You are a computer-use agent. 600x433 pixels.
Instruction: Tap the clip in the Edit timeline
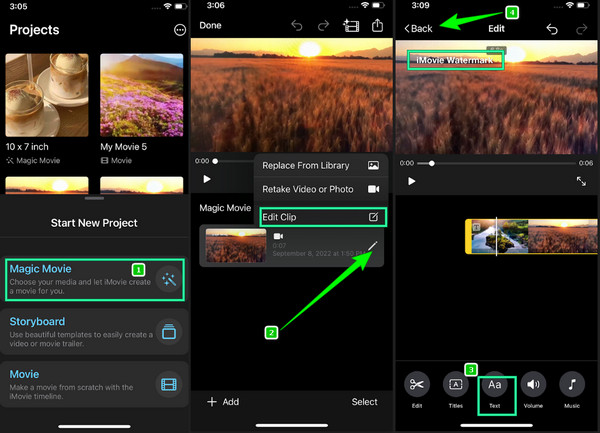point(532,236)
